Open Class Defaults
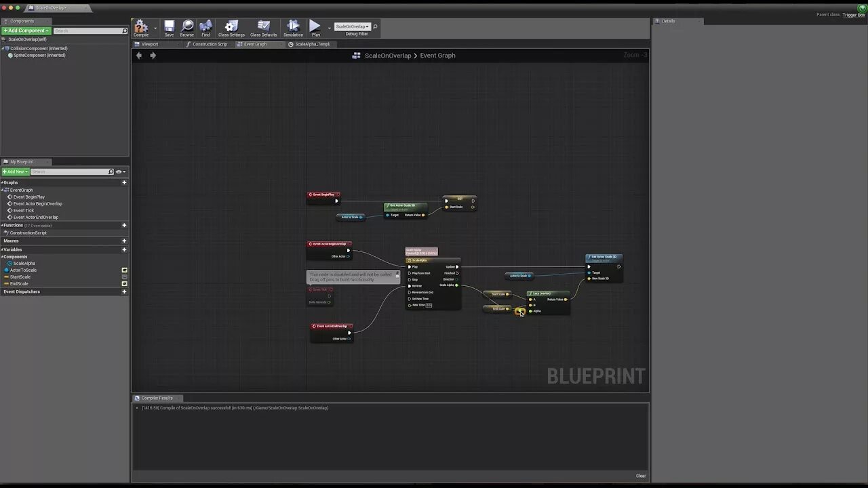Image resolution: width=868 pixels, height=488 pixels. point(262,26)
